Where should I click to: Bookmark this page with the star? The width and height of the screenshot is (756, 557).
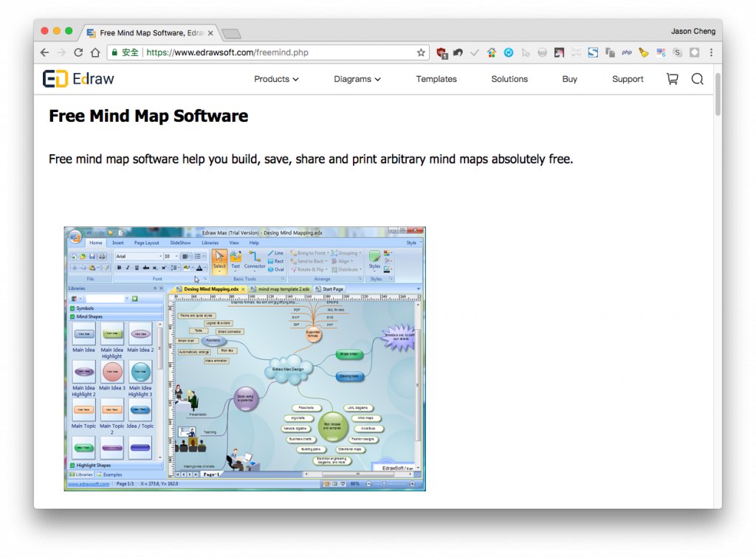coord(421,52)
